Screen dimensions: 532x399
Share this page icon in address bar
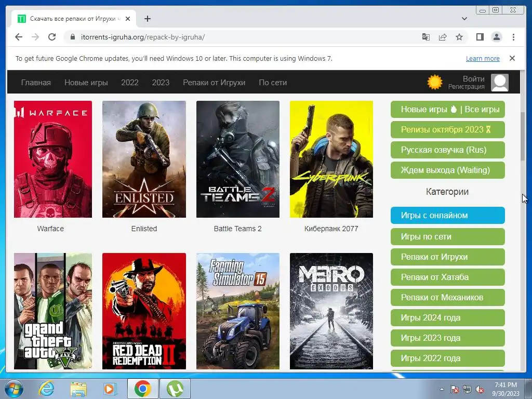(x=443, y=37)
